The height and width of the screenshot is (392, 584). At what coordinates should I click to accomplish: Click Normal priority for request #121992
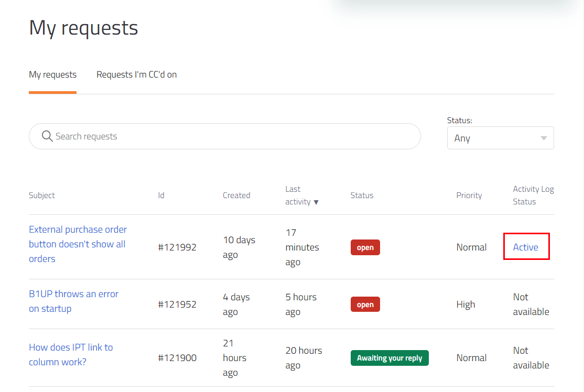[x=471, y=247]
